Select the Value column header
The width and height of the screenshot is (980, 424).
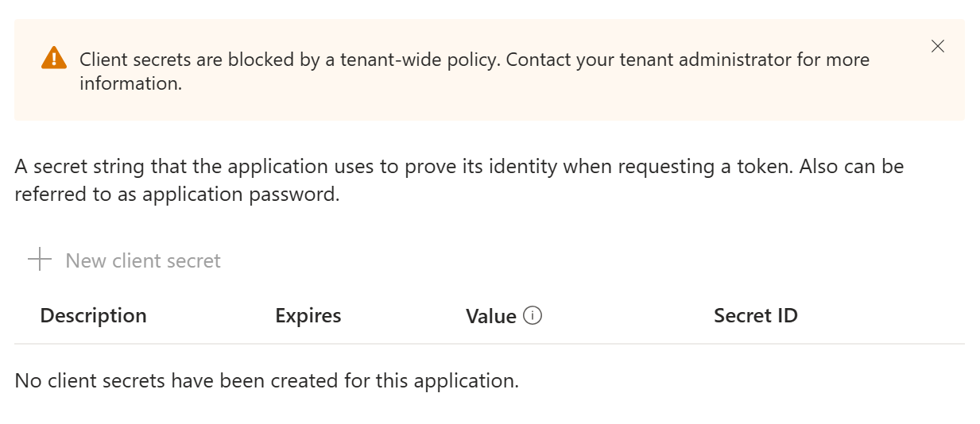(490, 316)
